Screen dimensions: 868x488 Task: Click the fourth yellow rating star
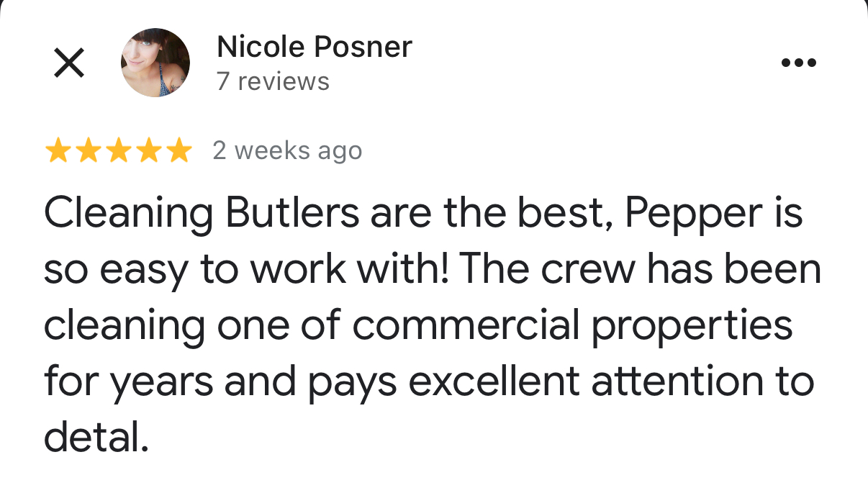click(x=148, y=151)
